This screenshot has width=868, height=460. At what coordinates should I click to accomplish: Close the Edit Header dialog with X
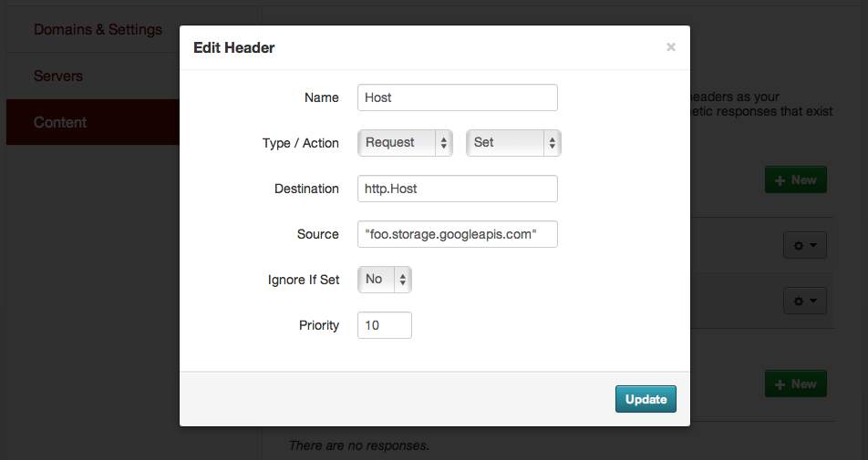click(x=671, y=47)
